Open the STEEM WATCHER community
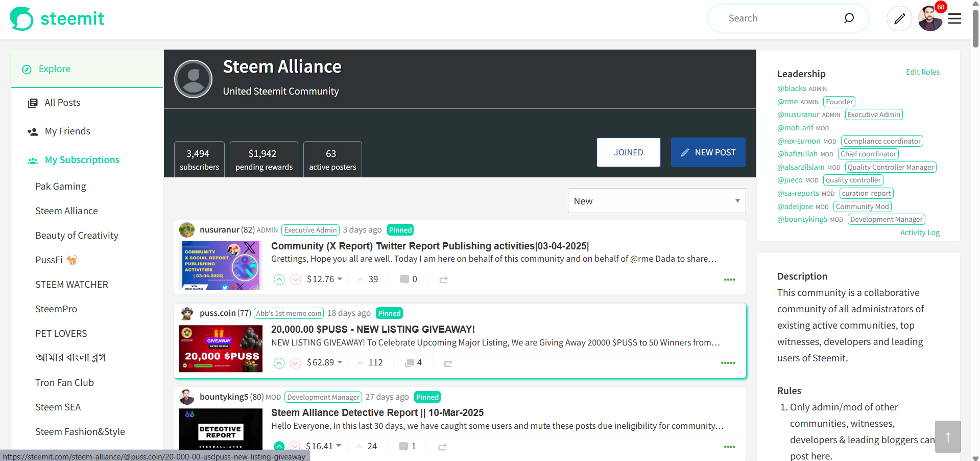 tap(71, 285)
